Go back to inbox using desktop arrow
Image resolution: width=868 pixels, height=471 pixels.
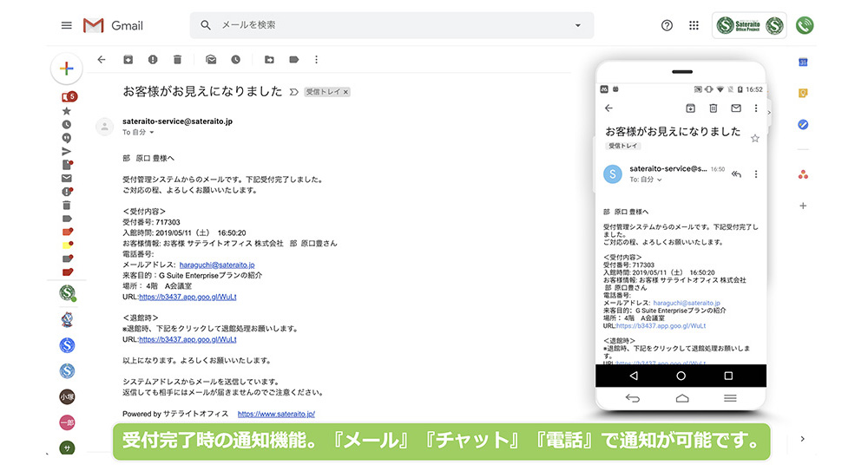point(102,60)
